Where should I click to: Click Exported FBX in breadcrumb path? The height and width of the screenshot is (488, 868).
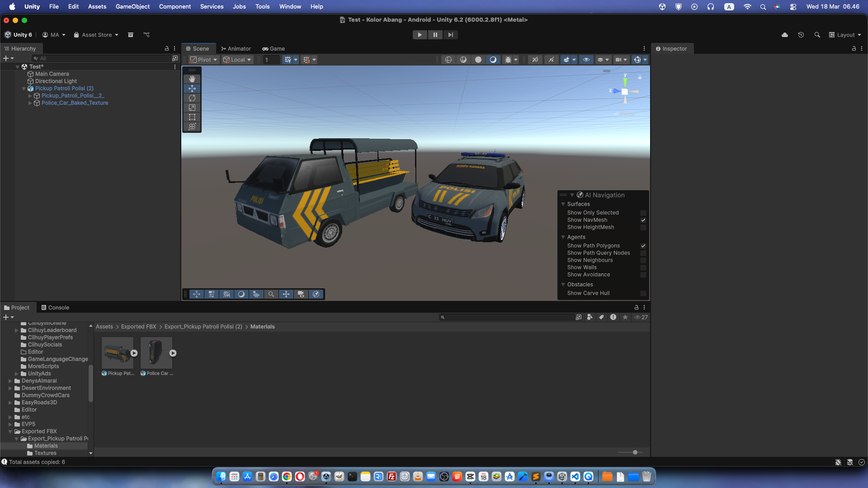pos(138,327)
